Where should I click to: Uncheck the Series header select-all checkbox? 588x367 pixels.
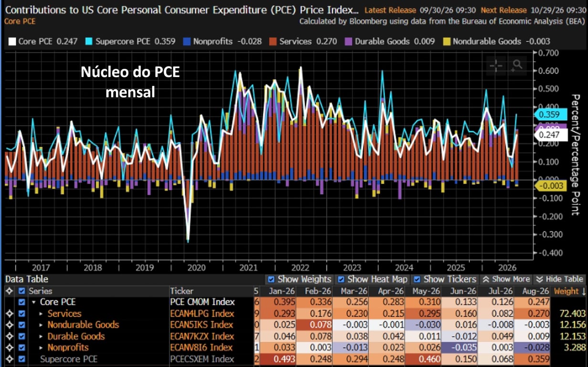point(21,291)
